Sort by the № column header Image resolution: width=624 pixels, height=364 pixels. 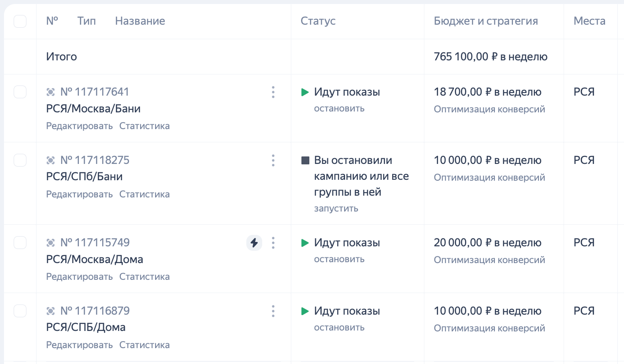(x=52, y=21)
